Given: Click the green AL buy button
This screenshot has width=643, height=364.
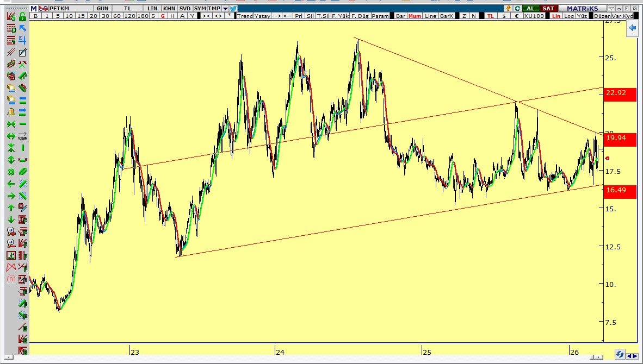Looking at the screenshot, I should (530, 8).
